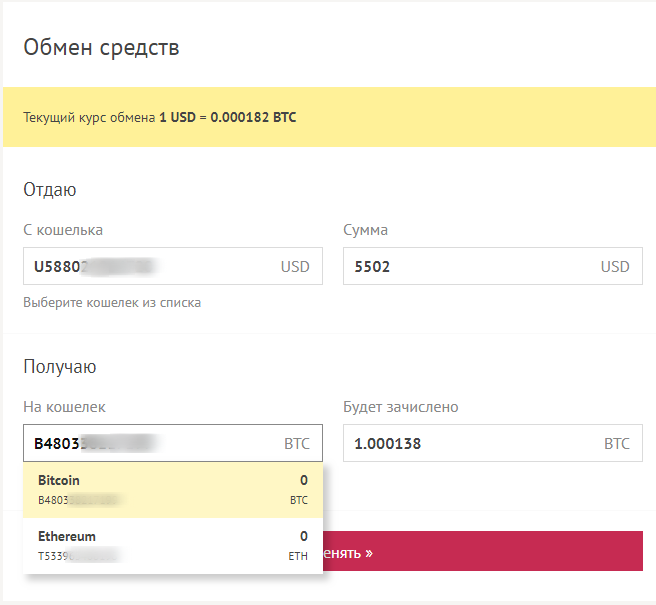
Task: Click the Получаю section heading
Action: coord(60,367)
